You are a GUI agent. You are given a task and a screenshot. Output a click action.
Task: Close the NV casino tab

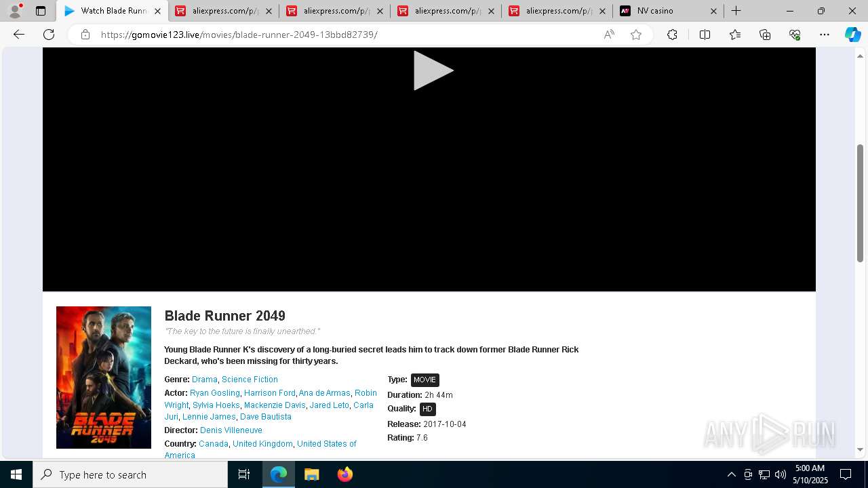coord(713,11)
